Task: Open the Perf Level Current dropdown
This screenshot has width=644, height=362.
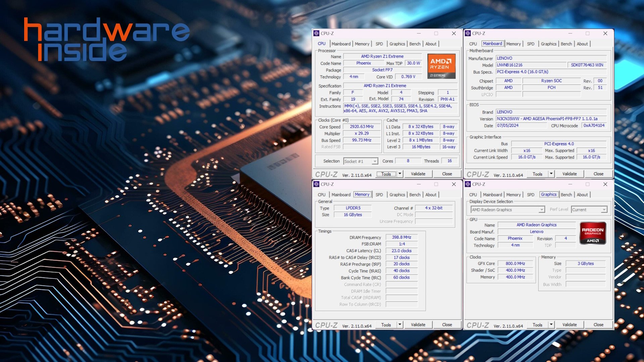Action: [604, 209]
